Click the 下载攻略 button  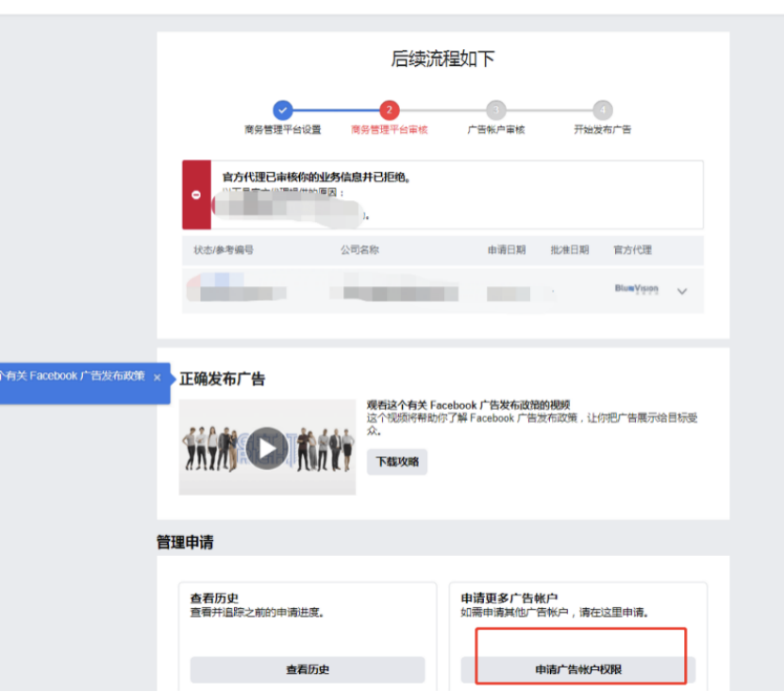tap(397, 463)
